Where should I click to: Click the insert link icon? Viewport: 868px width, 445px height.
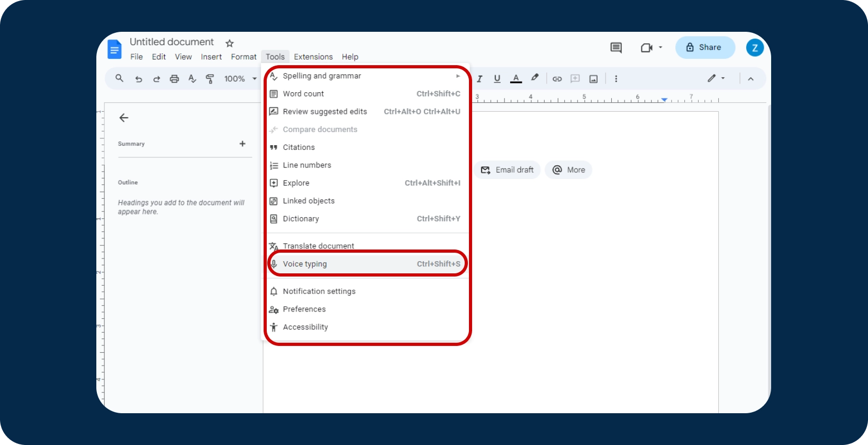click(x=557, y=79)
